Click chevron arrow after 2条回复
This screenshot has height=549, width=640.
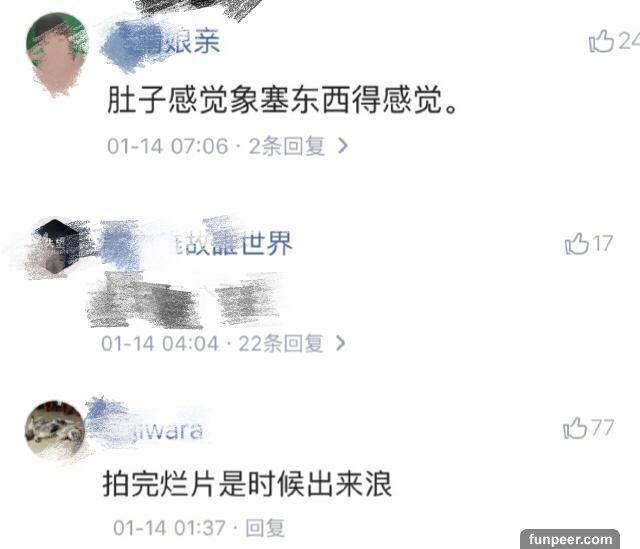pos(343,146)
